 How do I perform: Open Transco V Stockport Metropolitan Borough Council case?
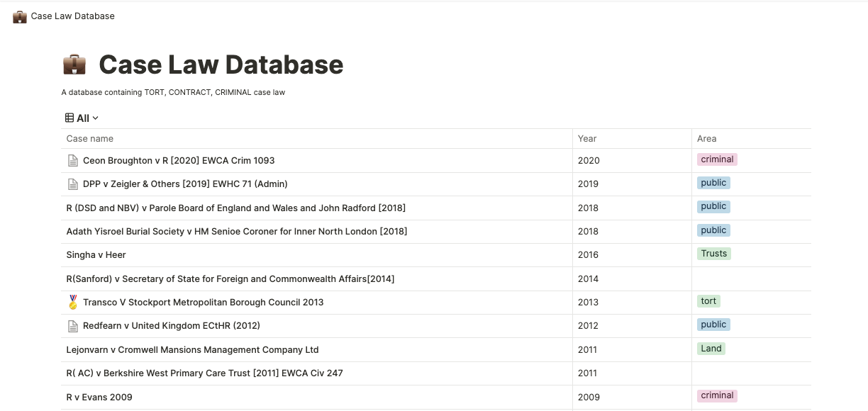pyautogui.click(x=204, y=302)
